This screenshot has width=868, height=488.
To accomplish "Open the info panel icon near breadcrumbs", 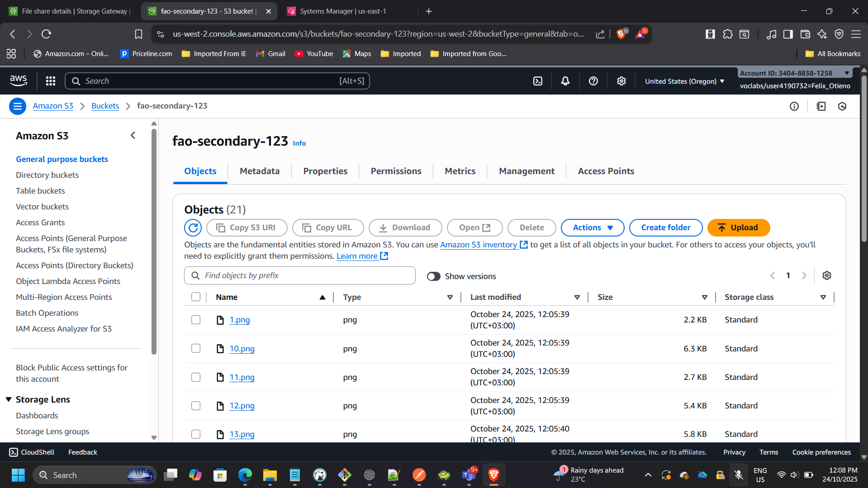I will coord(794,106).
